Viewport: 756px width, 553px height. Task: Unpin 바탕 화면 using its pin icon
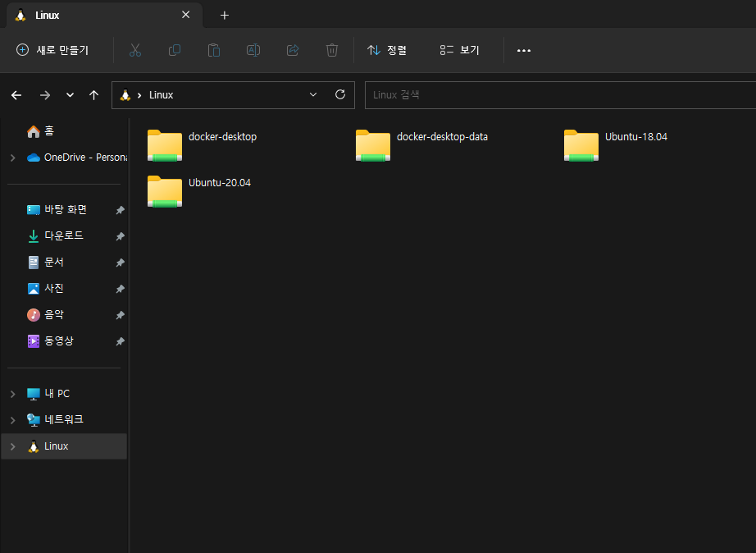[x=120, y=210]
